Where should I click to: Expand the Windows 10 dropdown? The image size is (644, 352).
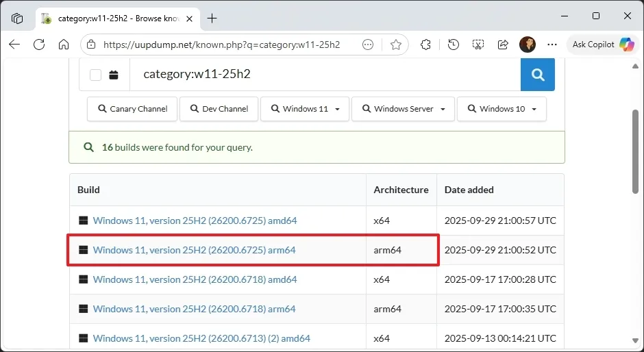coord(501,109)
